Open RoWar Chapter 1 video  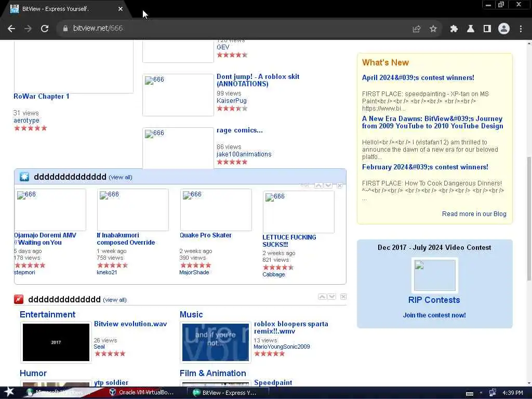click(42, 96)
